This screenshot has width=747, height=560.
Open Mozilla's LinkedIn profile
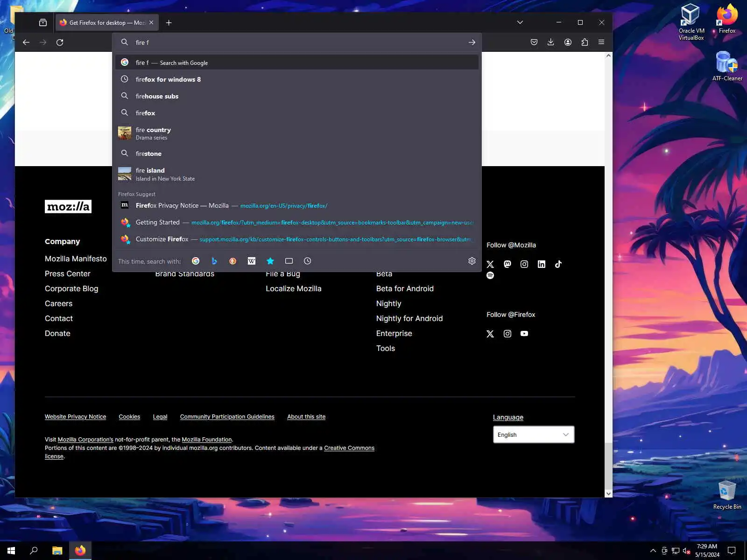(x=542, y=264)
